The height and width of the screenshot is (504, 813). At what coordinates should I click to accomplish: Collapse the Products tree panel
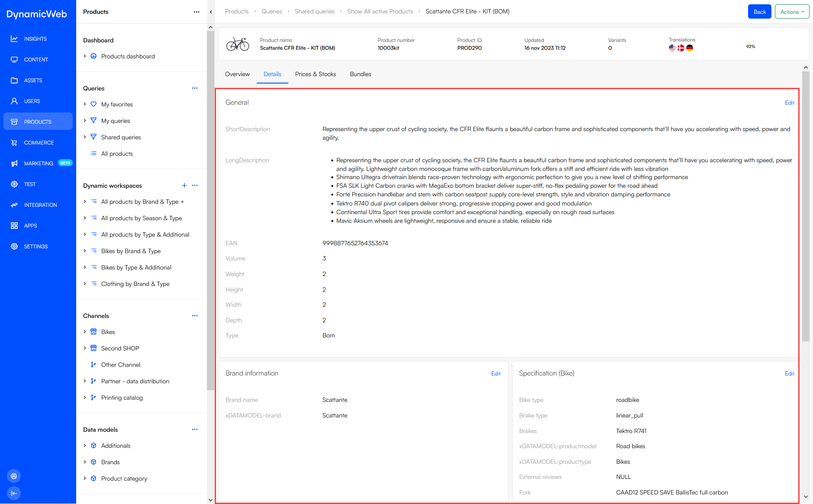pos(211,12)
